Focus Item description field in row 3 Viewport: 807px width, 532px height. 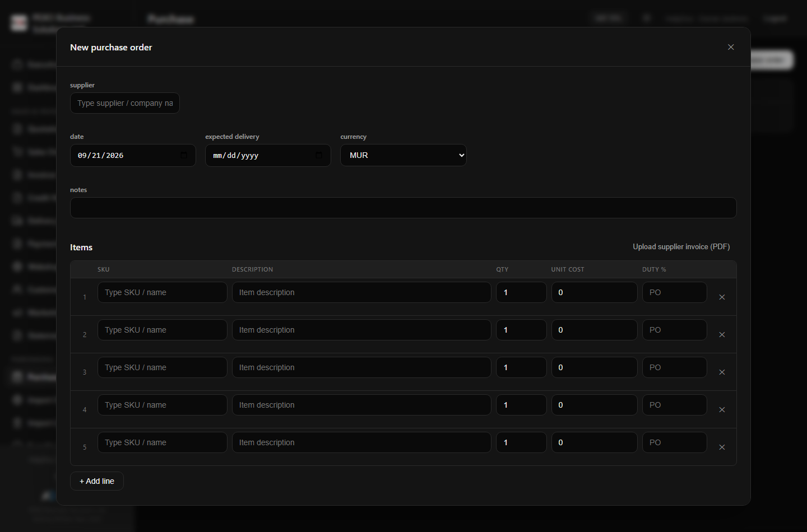[361, 367]
